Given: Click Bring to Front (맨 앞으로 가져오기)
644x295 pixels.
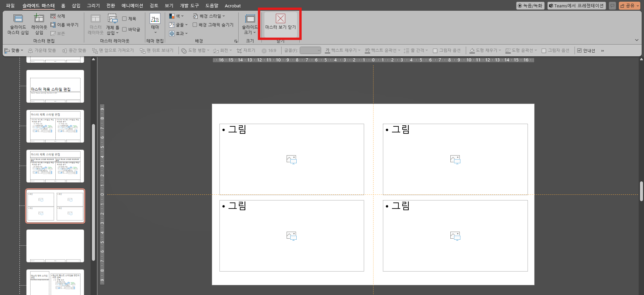Looking at the screenshot, I should click(113, 51).
